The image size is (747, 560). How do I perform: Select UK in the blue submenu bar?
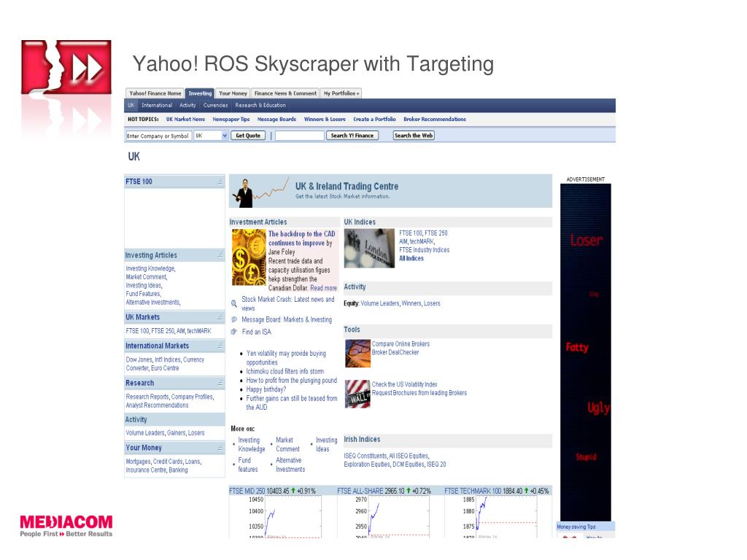(x=131, y=105)
